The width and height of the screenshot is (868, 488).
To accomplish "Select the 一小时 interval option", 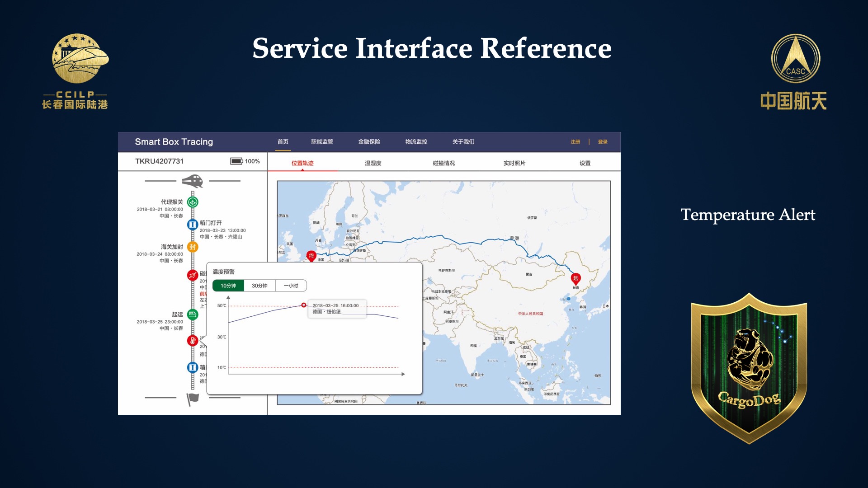I will 291,286.
